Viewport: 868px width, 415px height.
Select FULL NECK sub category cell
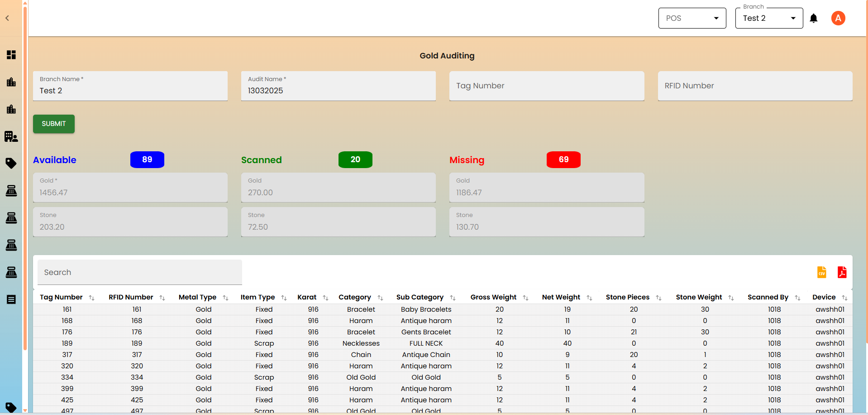[426, 343]
